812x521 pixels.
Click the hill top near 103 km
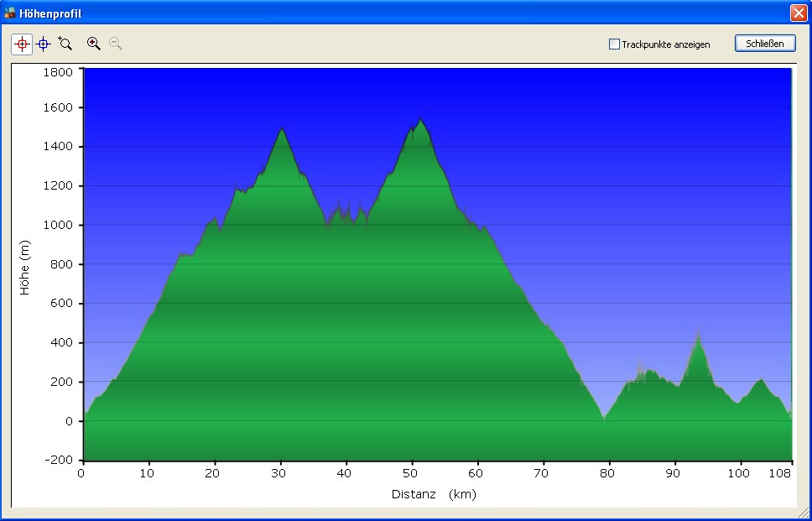coord(761,380)
